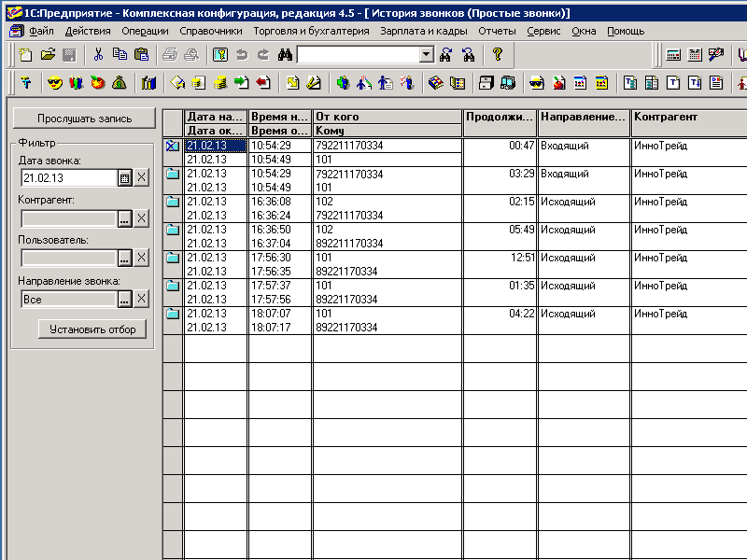Click the Copy toolbar icon

tap(120, 55)
